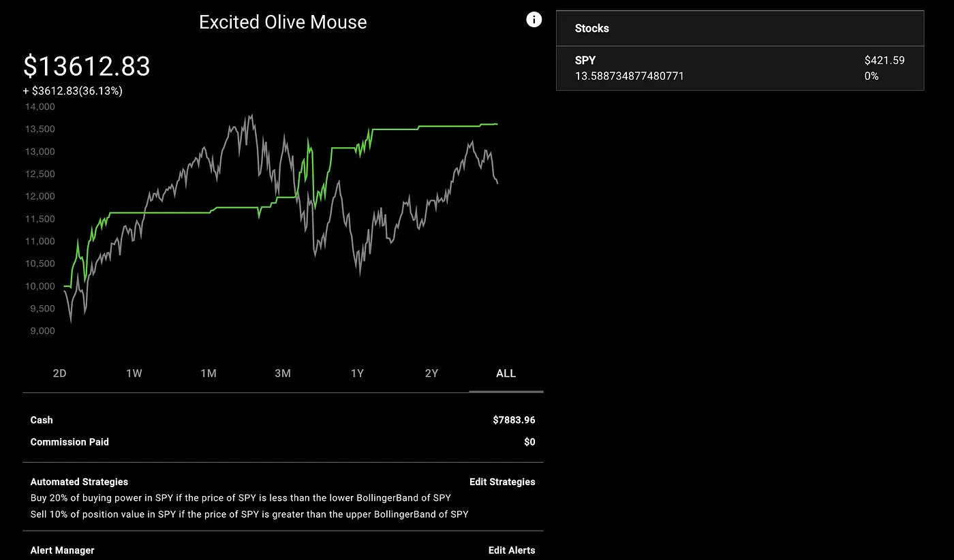954x560 pixels.
Task: Click the SPY price $421.59
Action: point(884,60)
